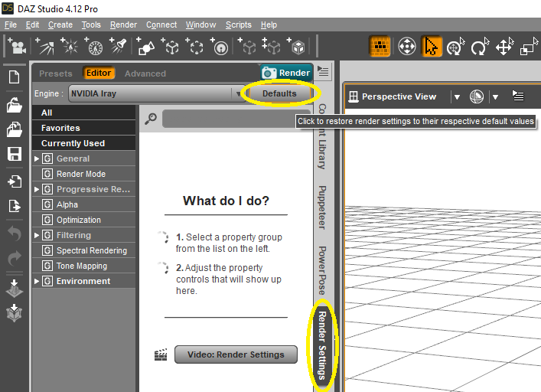Open the draw style sphere dropdown arrow
The image size is (541, 392).
[x=495, y=97]
